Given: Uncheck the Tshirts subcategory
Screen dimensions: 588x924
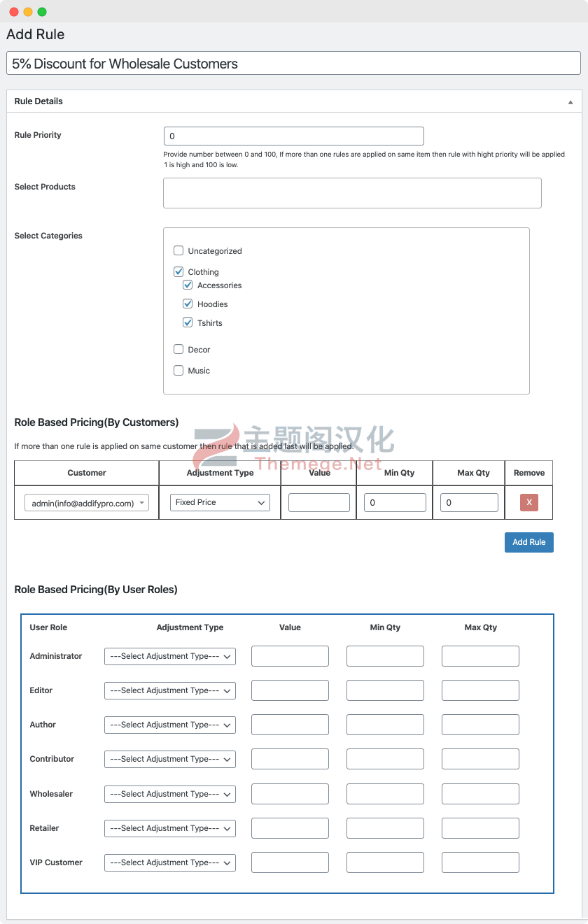Looking at the screenshot, I should click(x=188, y=322).
